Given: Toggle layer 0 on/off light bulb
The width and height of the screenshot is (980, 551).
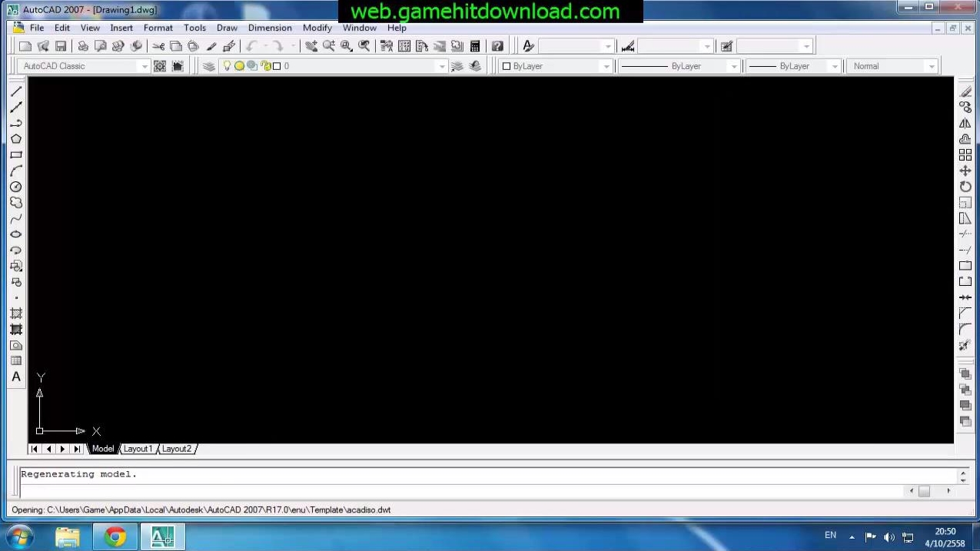Looking at the screenshot, I should [x=227, y=66].
